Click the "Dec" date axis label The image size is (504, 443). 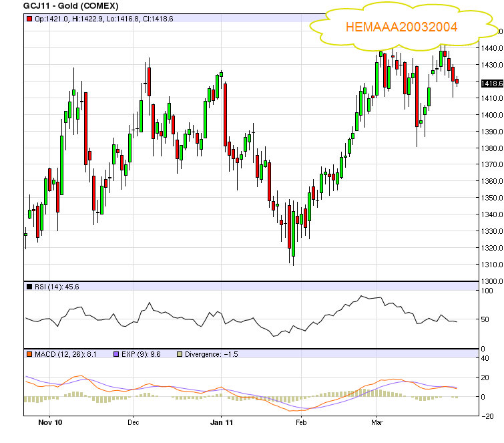pos(134,422)
